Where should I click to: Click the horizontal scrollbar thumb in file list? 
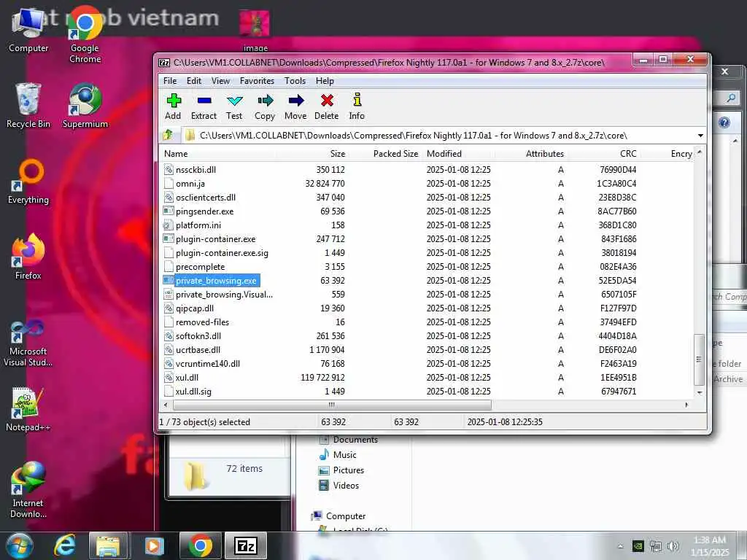[x=332, y=405]
